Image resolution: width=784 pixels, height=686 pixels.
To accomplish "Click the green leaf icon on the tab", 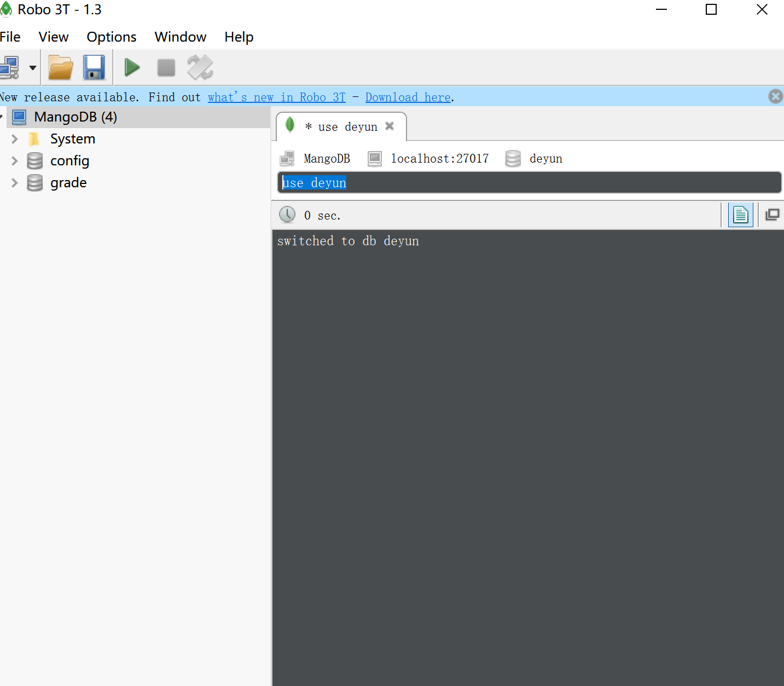I will point(290,125).
